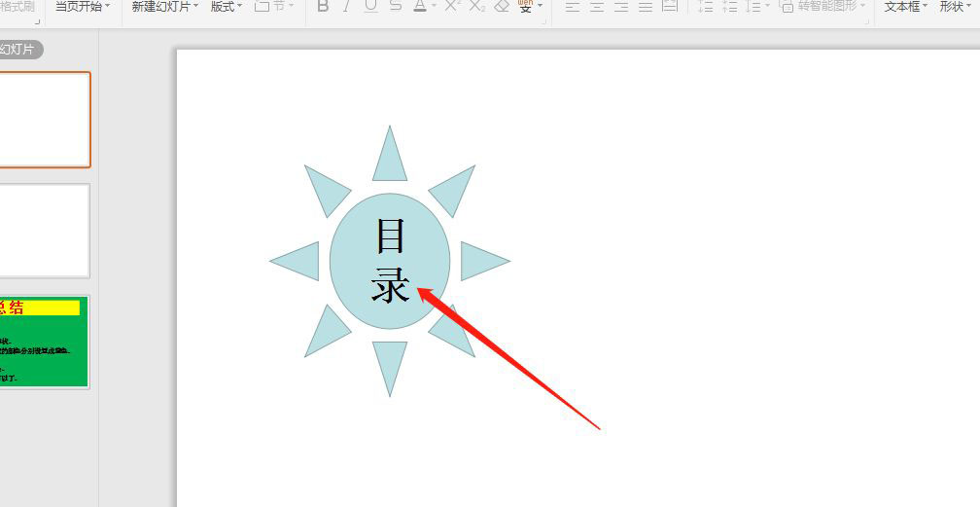Apply distributed alignment
Viewport: 980px width, 507px height.
[670, 6]
